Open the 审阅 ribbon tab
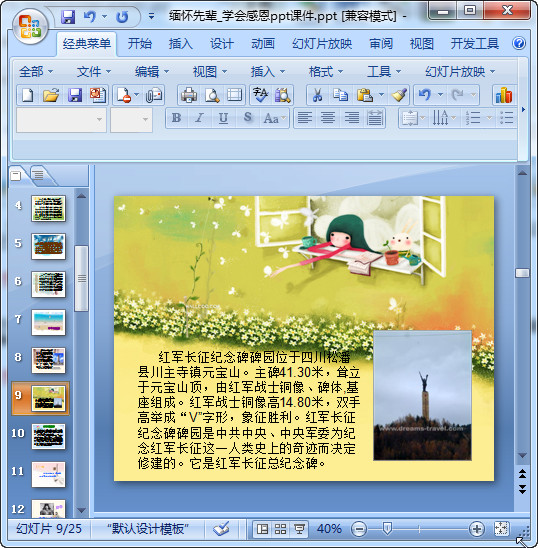Viewport: 538px width, 548px height. click(381, 44)
